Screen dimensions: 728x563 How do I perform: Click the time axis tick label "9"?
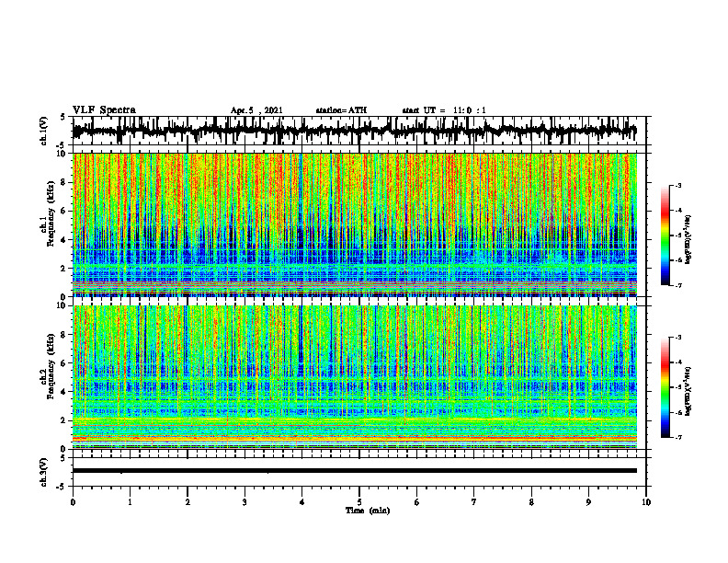[588, 502]
